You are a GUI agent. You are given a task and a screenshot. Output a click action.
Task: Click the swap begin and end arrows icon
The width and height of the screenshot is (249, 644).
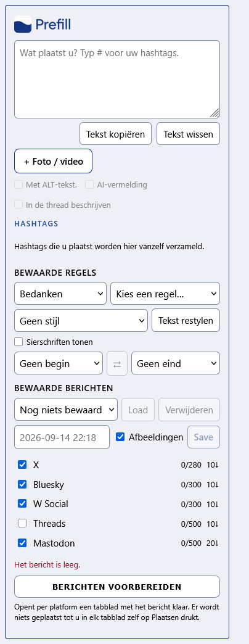coord(117,363)
